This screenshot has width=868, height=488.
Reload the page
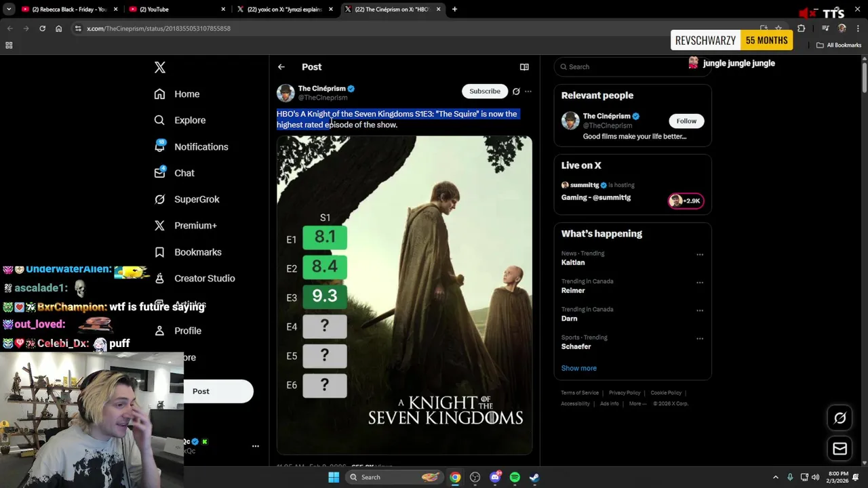point(42,28)
